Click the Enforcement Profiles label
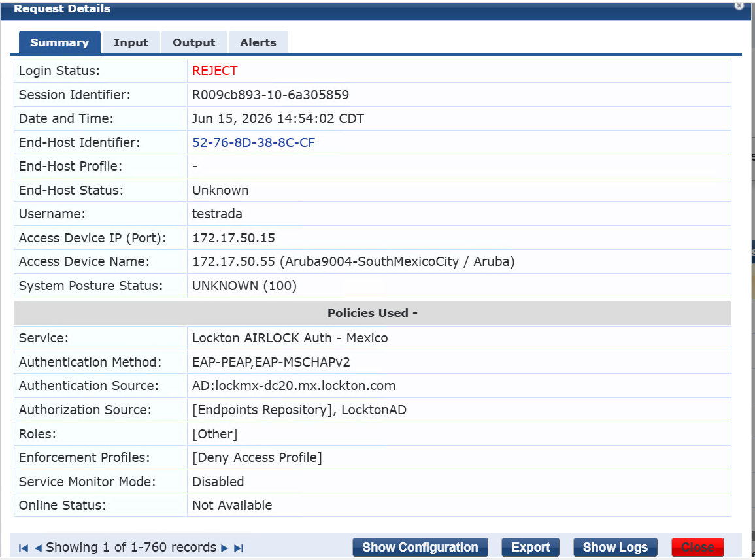The image size is (755, 560). tap(84, 457)
